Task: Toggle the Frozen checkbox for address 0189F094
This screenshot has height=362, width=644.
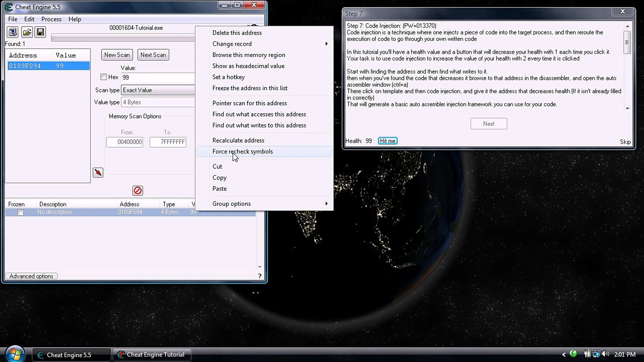Action: [x=20, y=213]
